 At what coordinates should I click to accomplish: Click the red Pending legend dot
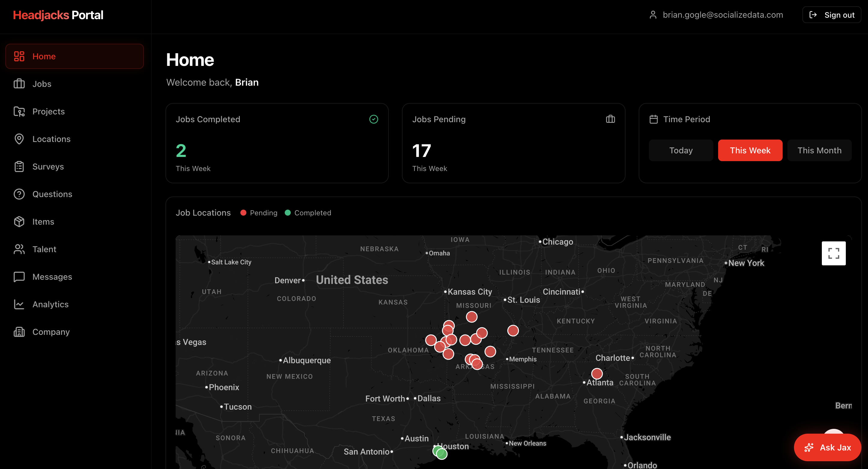coord(243,213)
